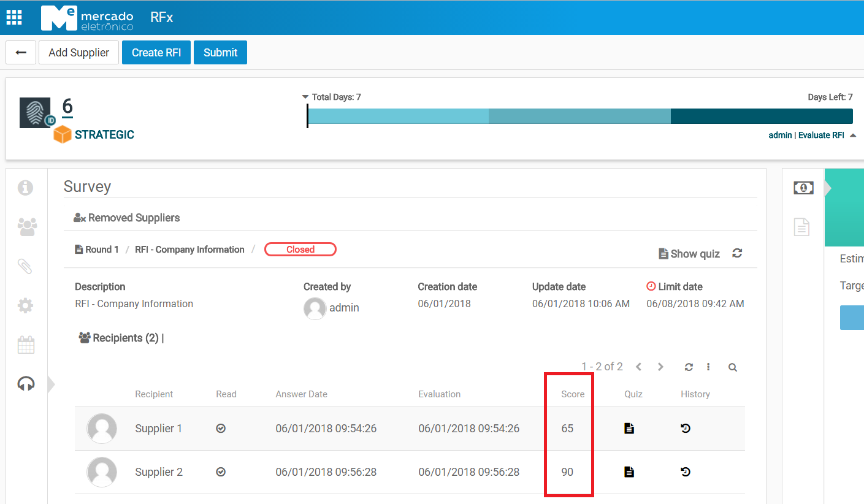Open recipients list more options menu
864x504 pixels.
pos(708,367)
